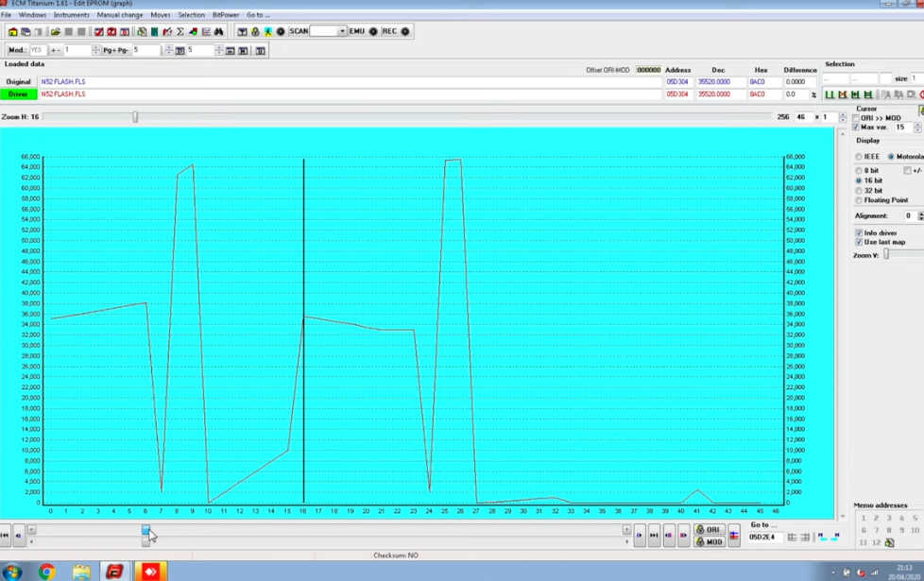The height and width of the screenshot is (581, 924).
Task: Click the green Driver button
Action: pyautogui.click(x=18, y=94)
